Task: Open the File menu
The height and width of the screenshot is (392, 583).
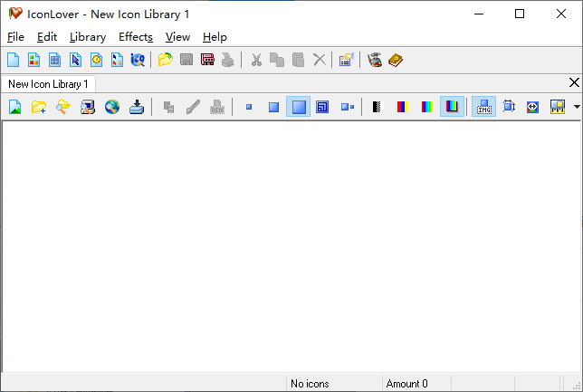Action: pyautogui.click(x=15, y=37)
